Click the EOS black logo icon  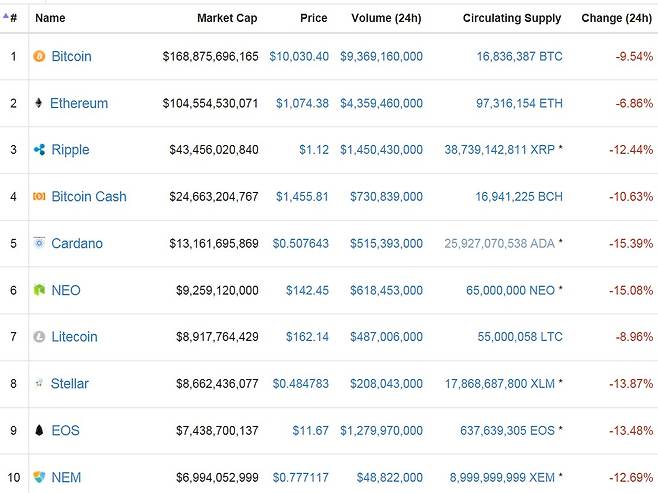coord(39,431)
